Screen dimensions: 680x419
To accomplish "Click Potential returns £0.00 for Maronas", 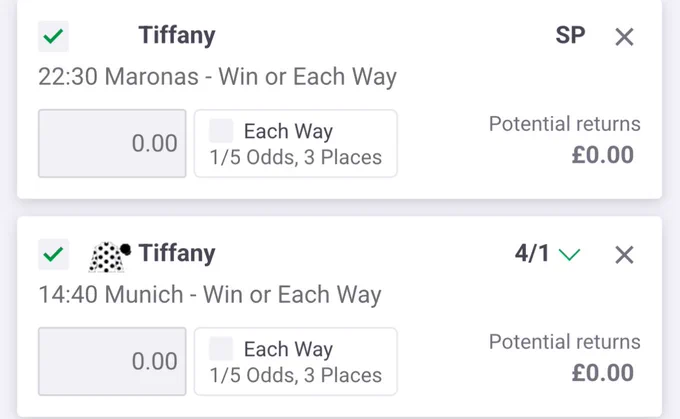I will tap(565, 140).
